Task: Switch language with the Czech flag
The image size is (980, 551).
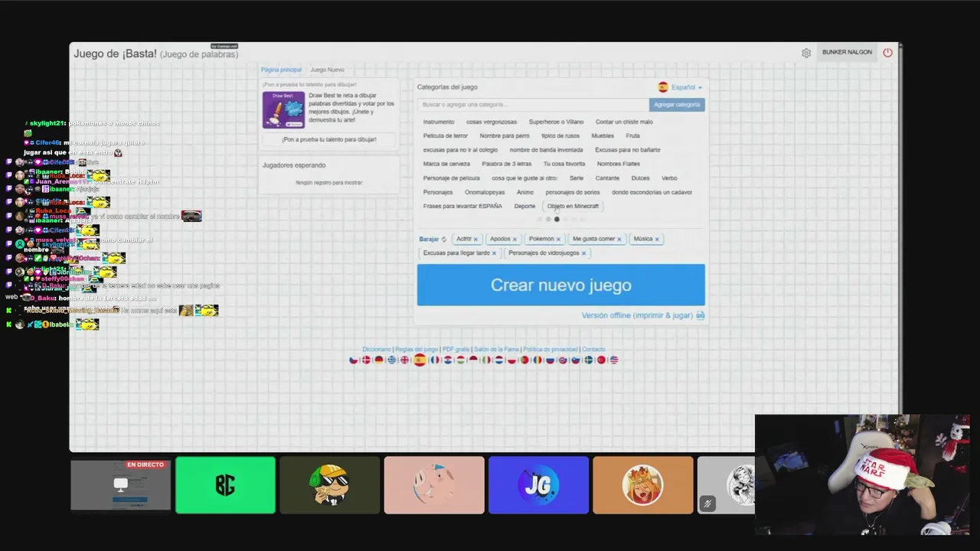Action: pos(354,360)
